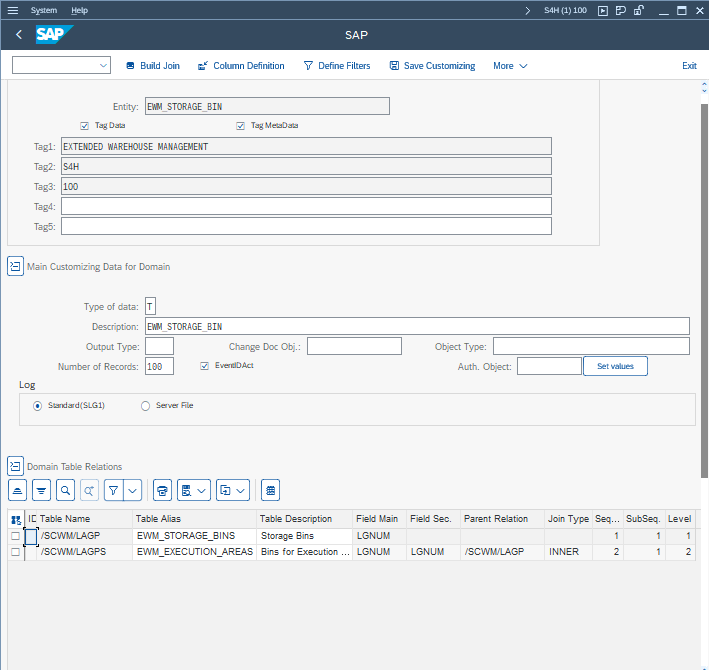Click the search icon in table toolbar

click(x=65, y=490)
